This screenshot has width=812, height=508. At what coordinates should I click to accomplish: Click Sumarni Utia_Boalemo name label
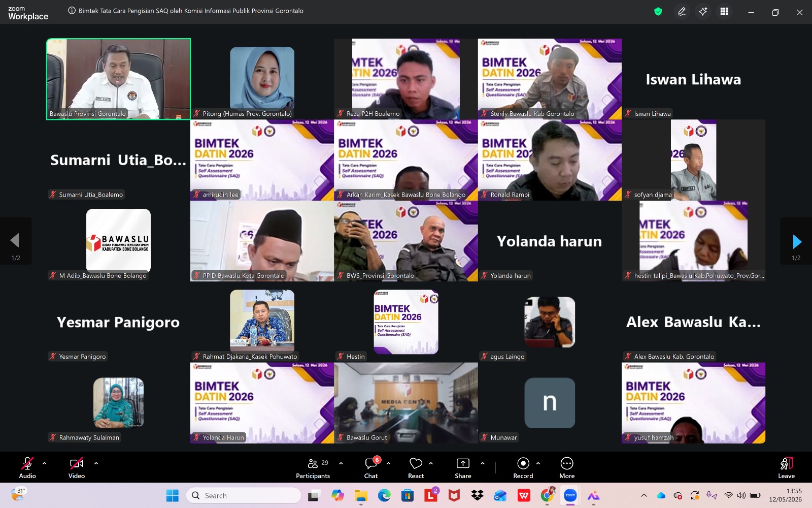click(x=91, y=195)
